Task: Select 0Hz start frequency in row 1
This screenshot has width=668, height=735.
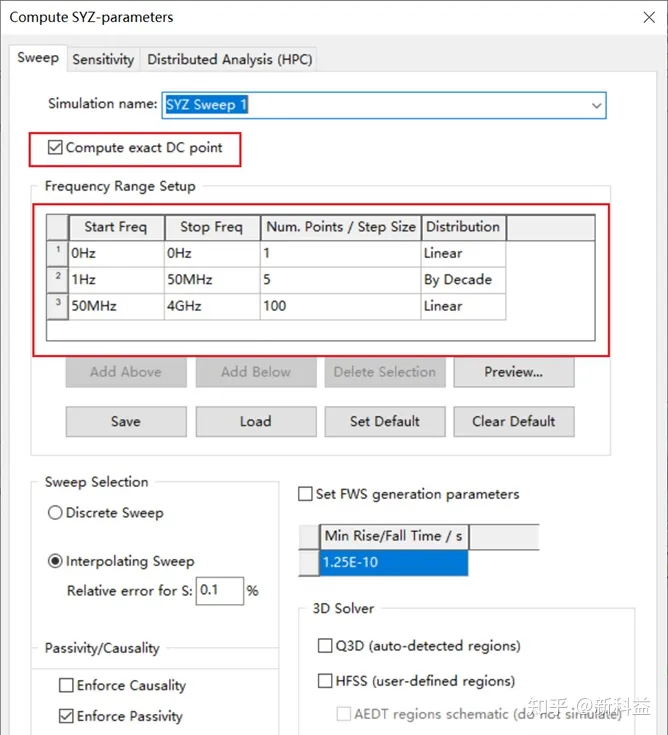Action: click(117, 254)
